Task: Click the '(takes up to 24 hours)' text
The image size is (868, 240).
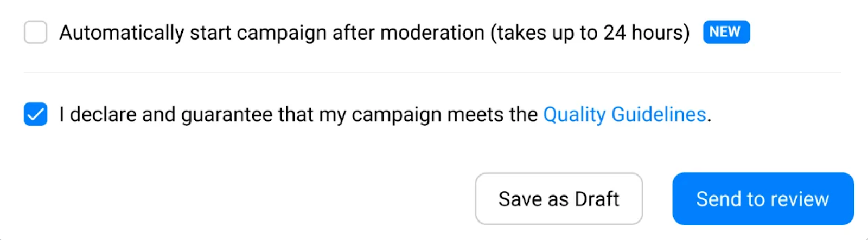Action: point(590,33)
